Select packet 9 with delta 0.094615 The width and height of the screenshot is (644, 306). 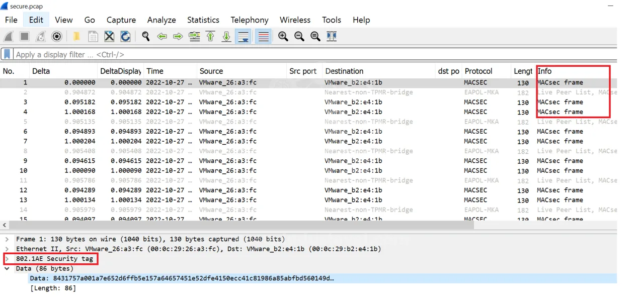[x=308, y=161]
